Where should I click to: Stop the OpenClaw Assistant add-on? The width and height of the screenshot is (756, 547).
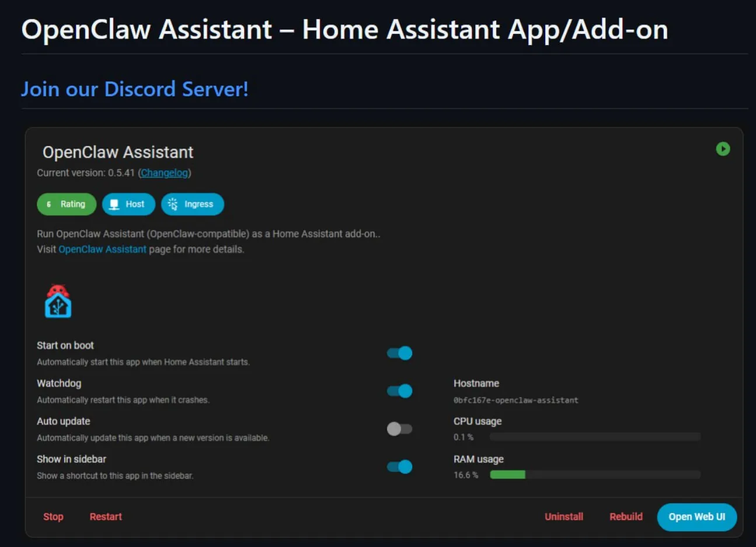point(53,517)
